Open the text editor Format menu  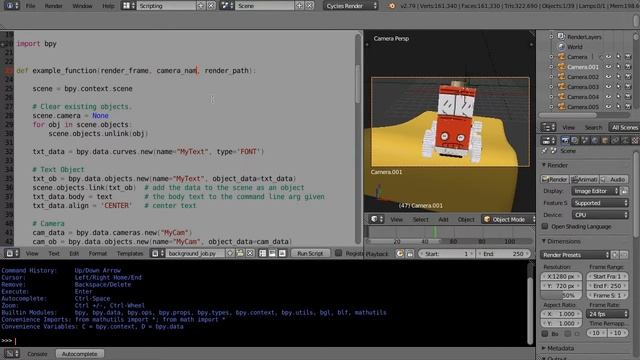click(98, 253)
